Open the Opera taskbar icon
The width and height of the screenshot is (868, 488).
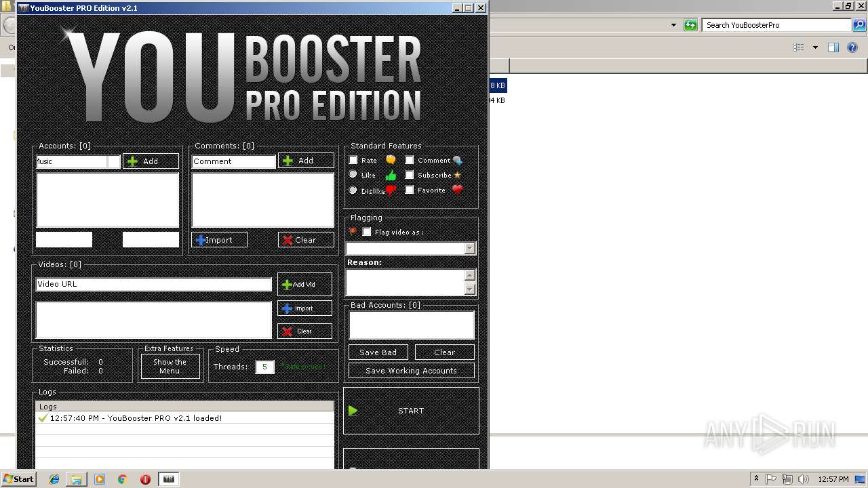pyautogui.click(x=145, y=479)
